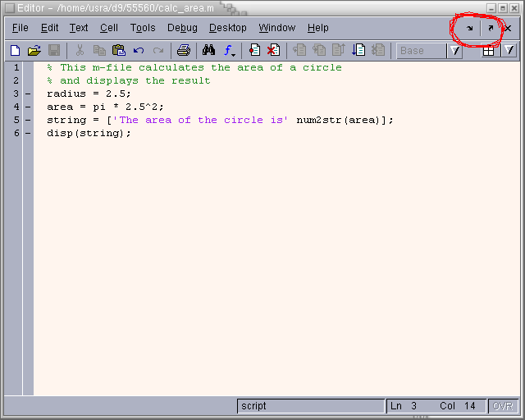Open the arrow dropdown beside the grid icon

click(509, 51)
